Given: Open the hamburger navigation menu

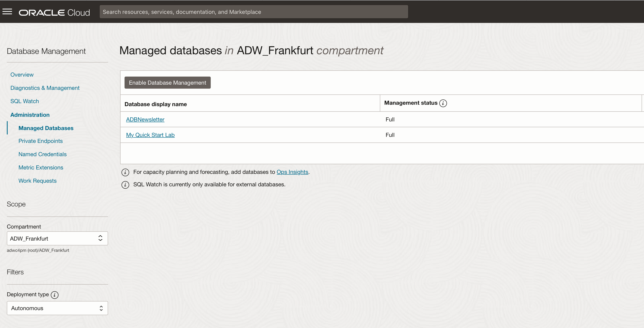Looking at the screenshot, I should tap(7, 12).
